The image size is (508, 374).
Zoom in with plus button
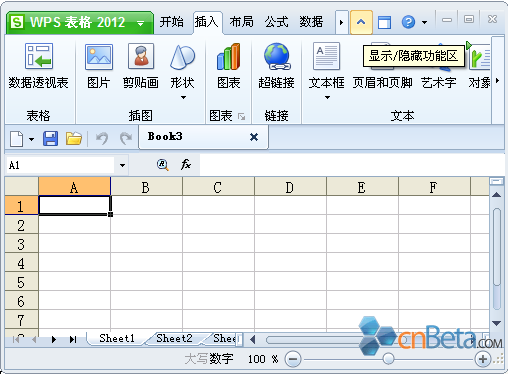pyautogui.click(x=483, y=359)
